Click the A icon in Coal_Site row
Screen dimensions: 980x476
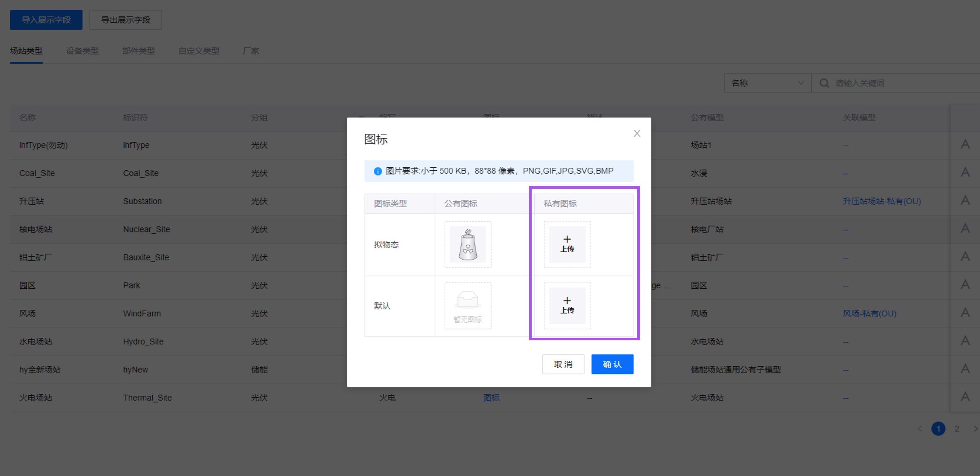click(965, 173)
